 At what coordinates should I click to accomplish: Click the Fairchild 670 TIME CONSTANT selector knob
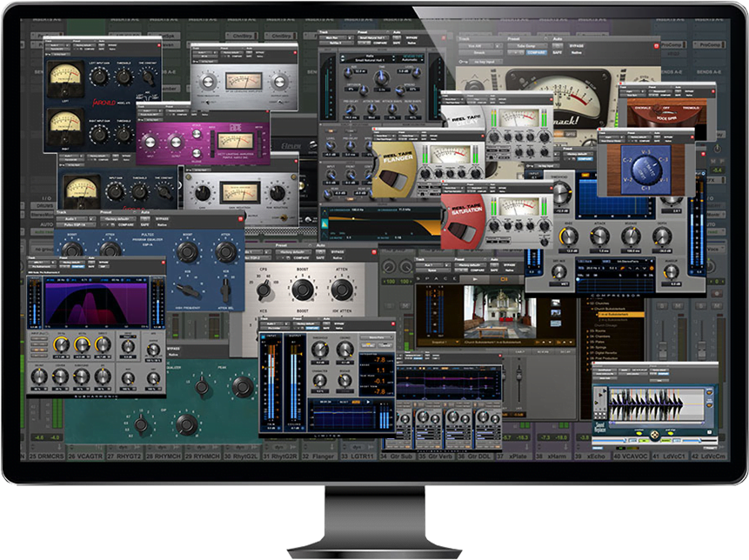[148, 76]
